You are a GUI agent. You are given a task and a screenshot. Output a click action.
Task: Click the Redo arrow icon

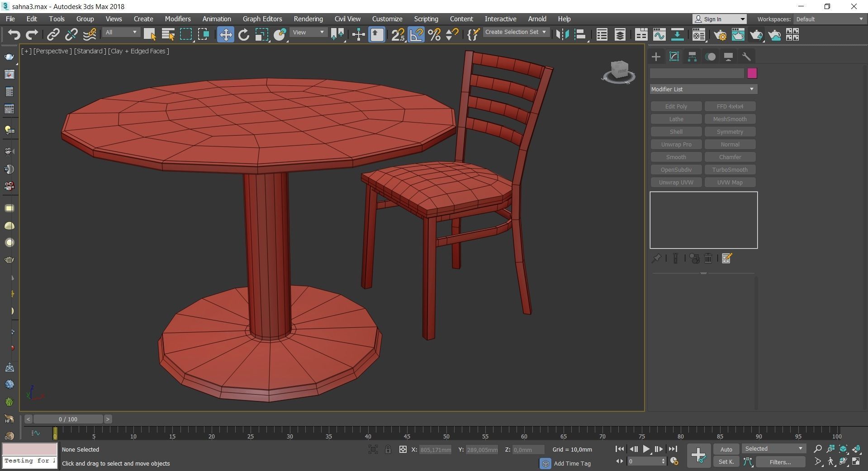pyautogui.click(x=32, y=35)
